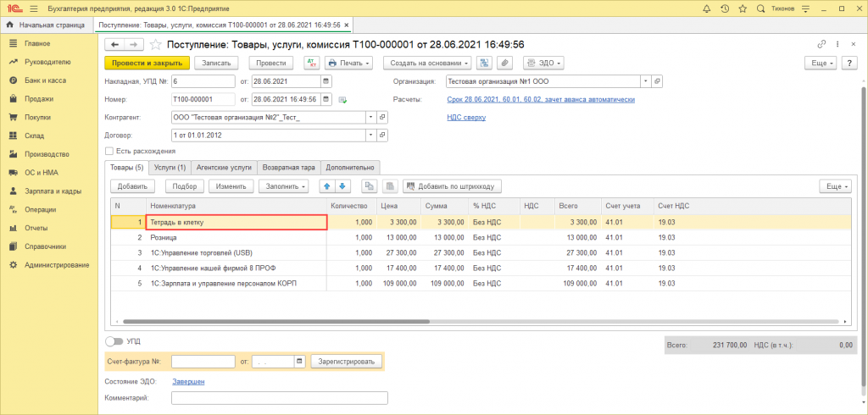868x415 pixels.
Task: Show Дт/Кт accounting entries
Action: (x=312, y=63)
